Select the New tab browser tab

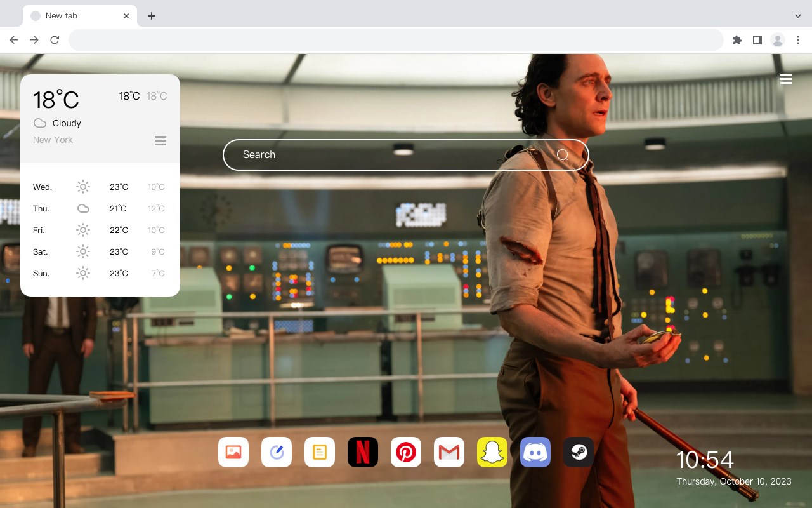(x=80, y=16)
